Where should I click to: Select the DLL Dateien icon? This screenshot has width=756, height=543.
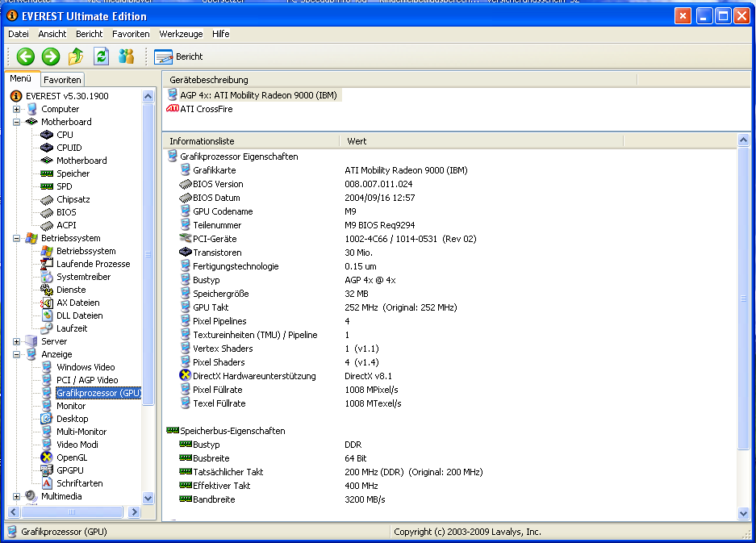click(47, 315)
